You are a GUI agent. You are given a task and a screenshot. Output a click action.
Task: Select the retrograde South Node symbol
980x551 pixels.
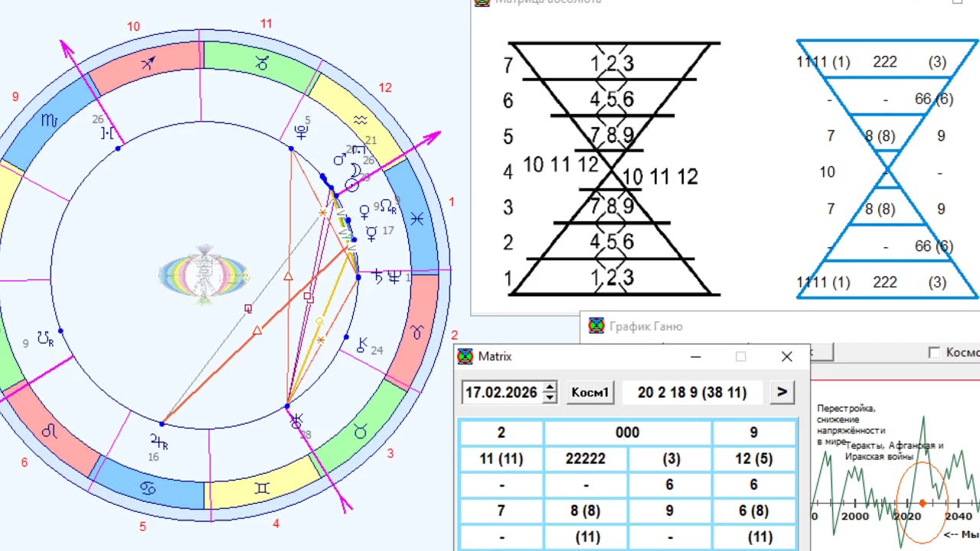click(46, 337)
